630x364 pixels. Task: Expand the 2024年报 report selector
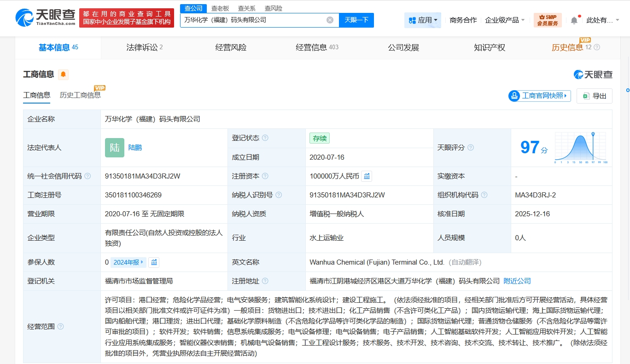pos(128,262)
